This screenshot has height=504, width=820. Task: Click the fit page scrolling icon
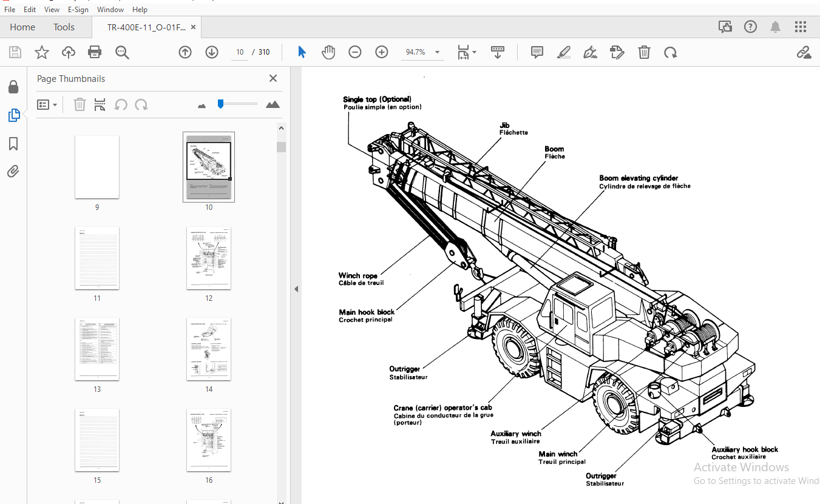(x=464, y=52)
